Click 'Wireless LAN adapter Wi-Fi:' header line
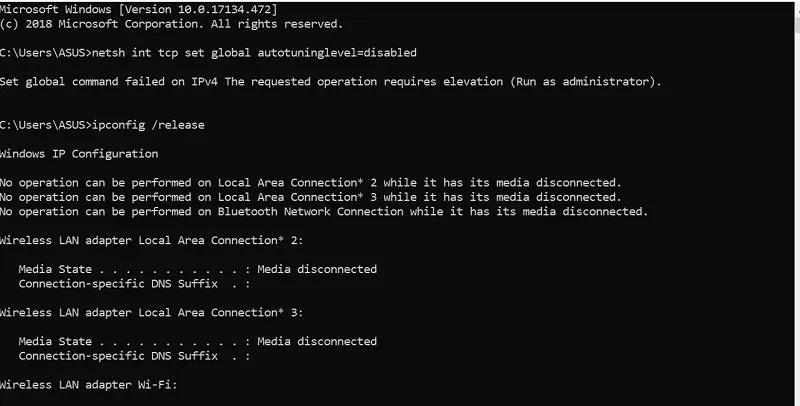The height and width of the screenshot is (406, 800). pyautogui.click(x=89, y=385)
